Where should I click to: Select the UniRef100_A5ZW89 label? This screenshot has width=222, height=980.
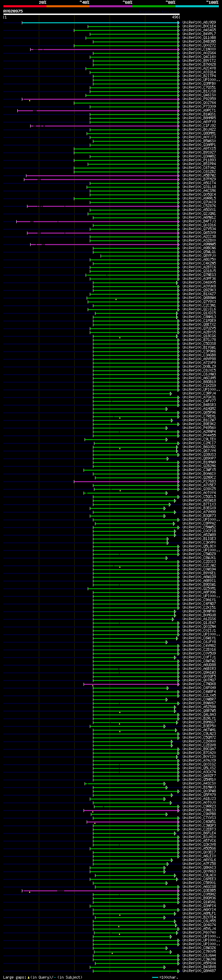coord(199,535)
